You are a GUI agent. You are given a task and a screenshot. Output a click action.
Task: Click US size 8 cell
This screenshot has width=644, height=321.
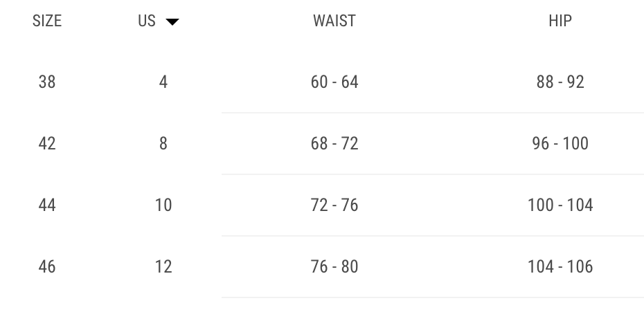pyautogui.click(x=163, y=143)
